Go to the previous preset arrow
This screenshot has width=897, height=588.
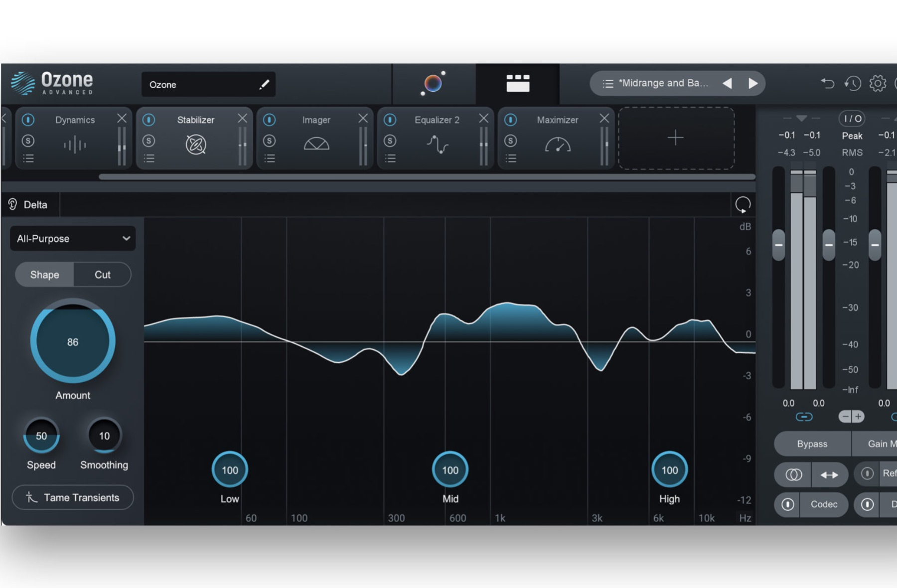(728, 83)
